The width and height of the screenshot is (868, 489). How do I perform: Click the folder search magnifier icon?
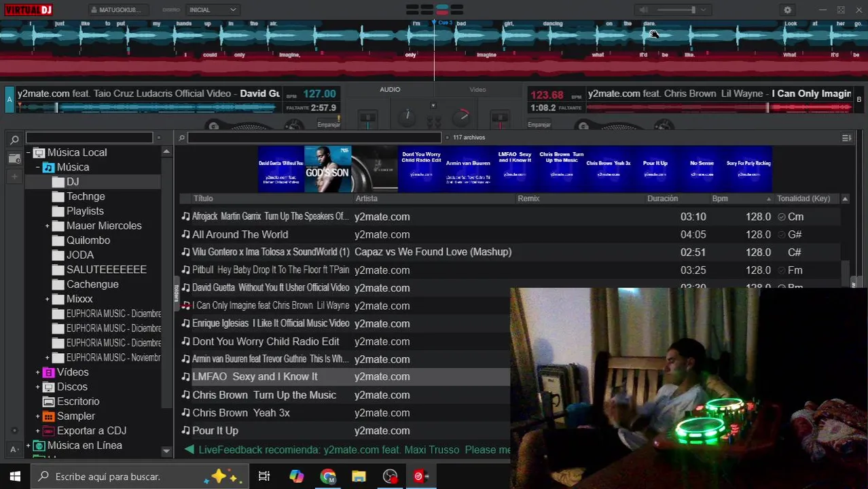(14, 140)
